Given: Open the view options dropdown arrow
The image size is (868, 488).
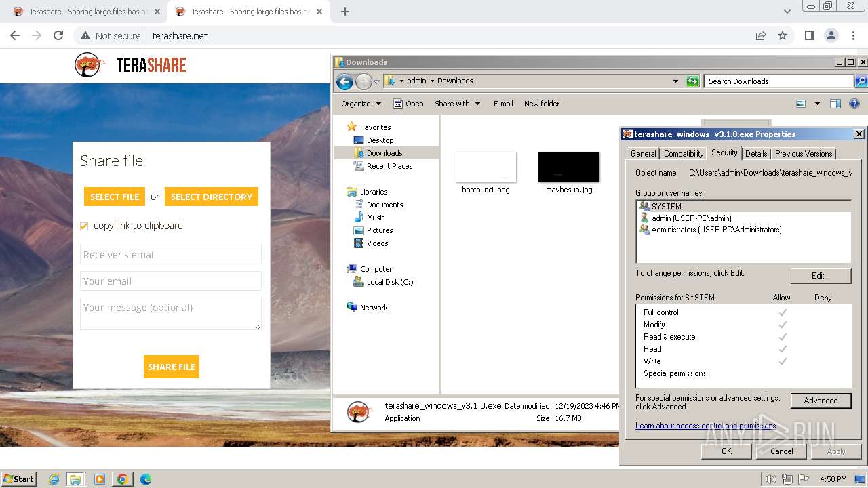Looking at the screenshot, I should pyautogui.click(x=817, y=104).
